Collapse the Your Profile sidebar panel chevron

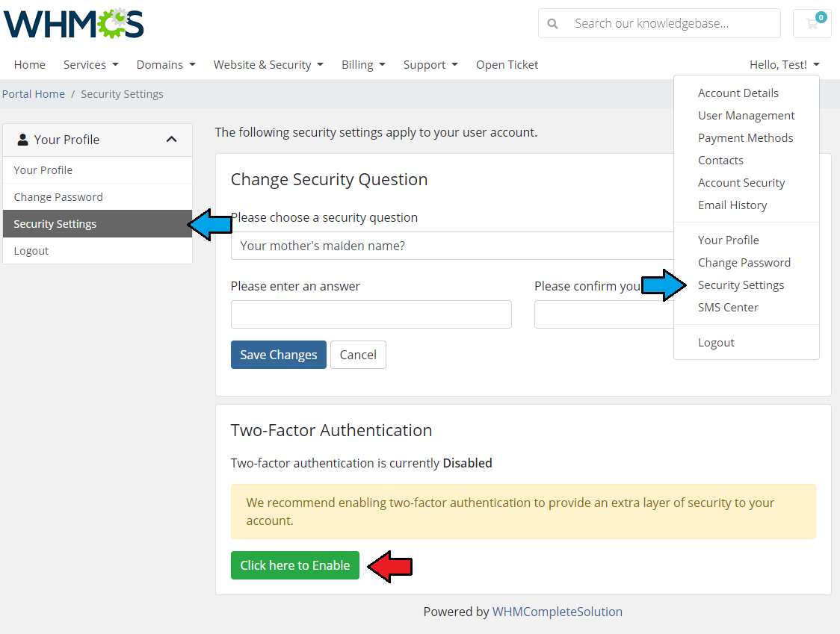click(171, 139)
